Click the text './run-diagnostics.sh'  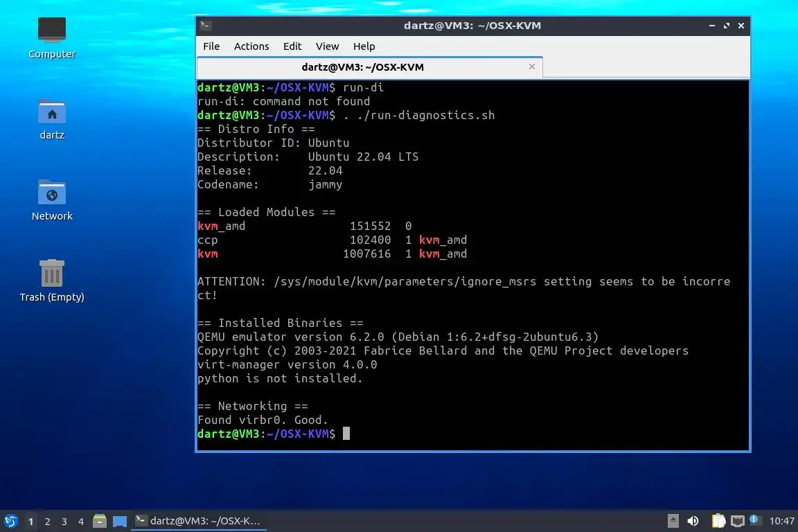(x=425, y=115)
